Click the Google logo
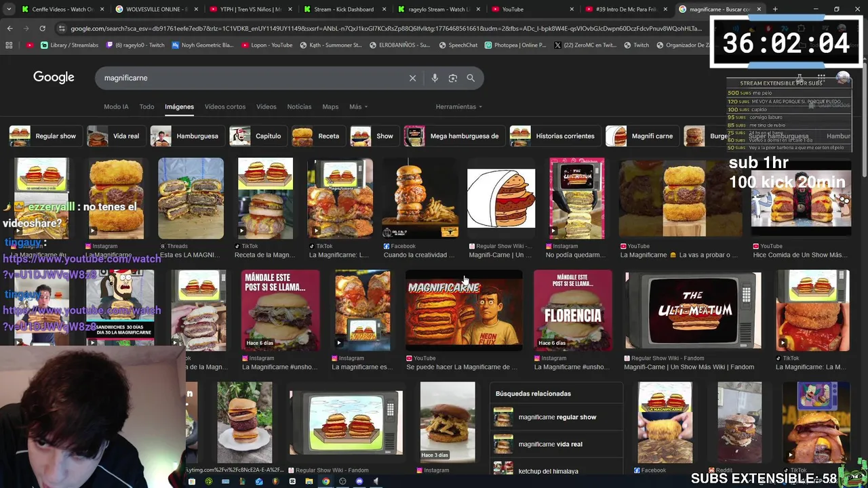This screenshot has height=488, width=868. tap(54, 77)
